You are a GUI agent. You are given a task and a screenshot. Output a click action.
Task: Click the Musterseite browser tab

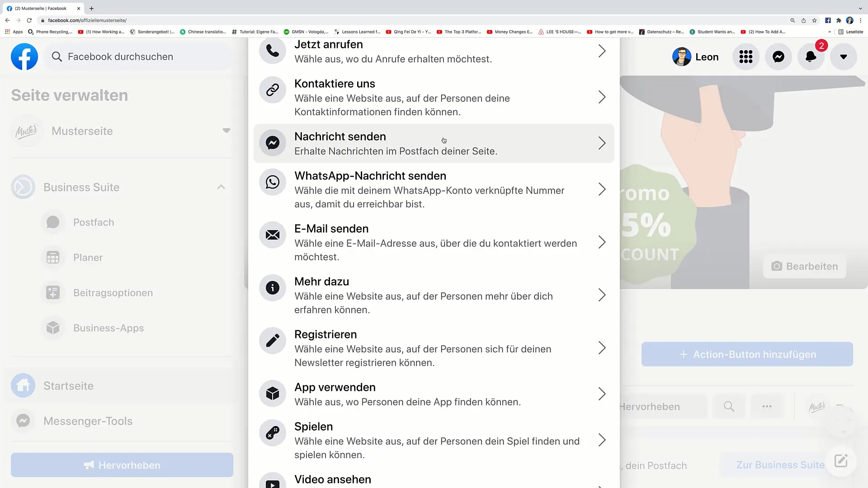[42, 8]
